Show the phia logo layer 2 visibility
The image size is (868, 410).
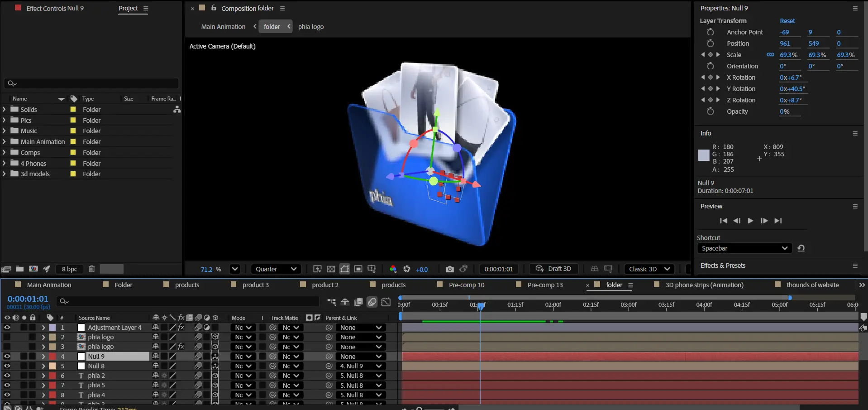pyautogui.click(x=7, y=337)
